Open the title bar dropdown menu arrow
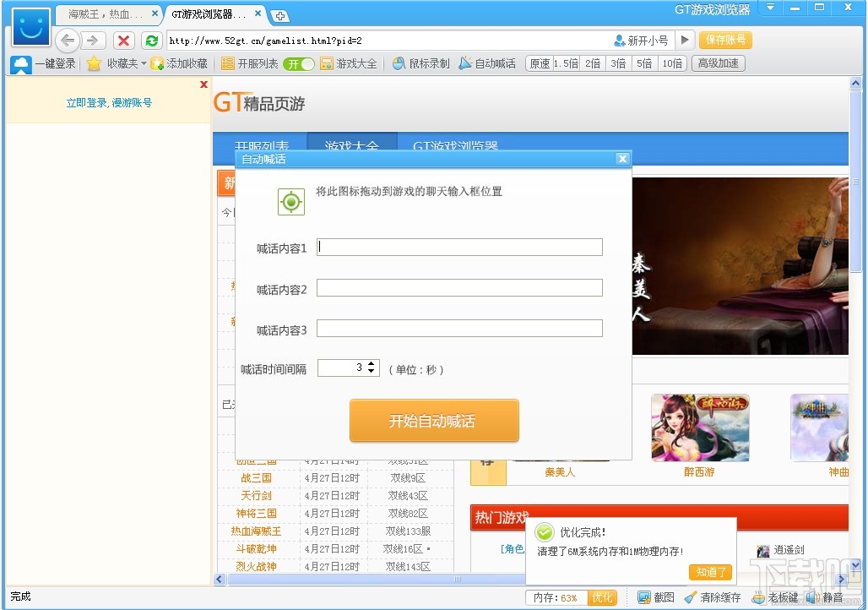The image size is (868, 610). (x=770, y=8)
